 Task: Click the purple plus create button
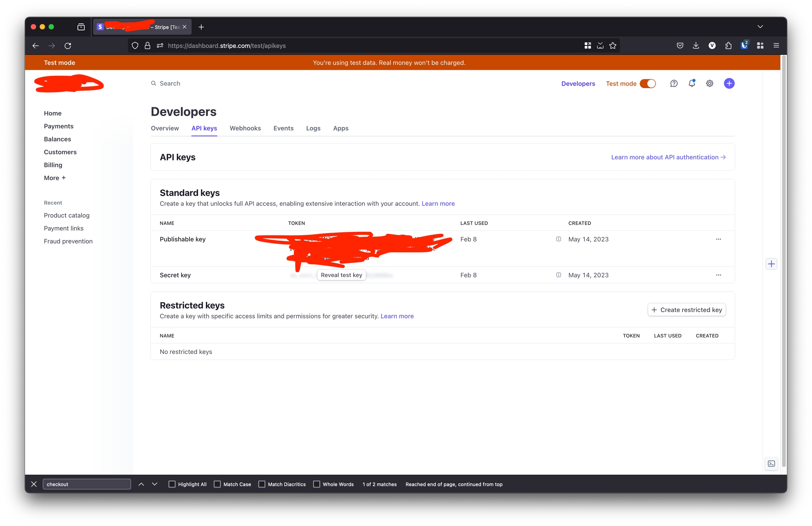tap(729, 84)
